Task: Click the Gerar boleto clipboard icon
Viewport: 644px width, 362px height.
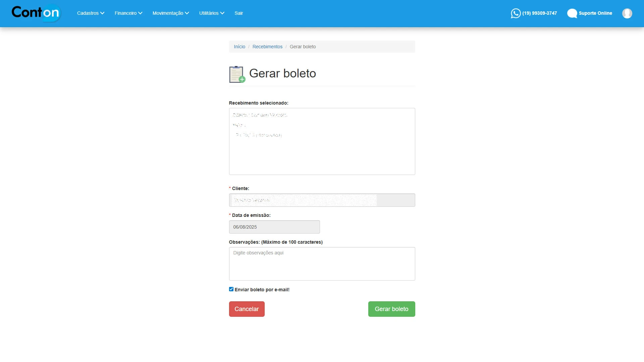Action: point(237,74)
